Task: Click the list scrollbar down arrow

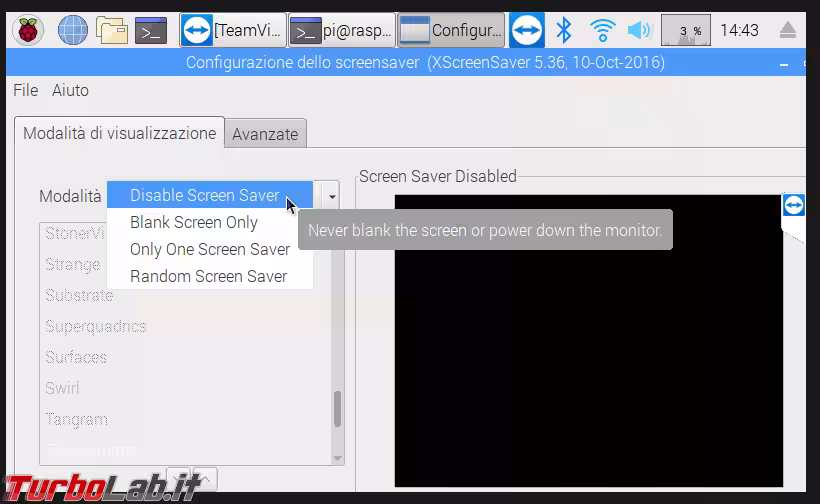Action: [x=337, y=459]
